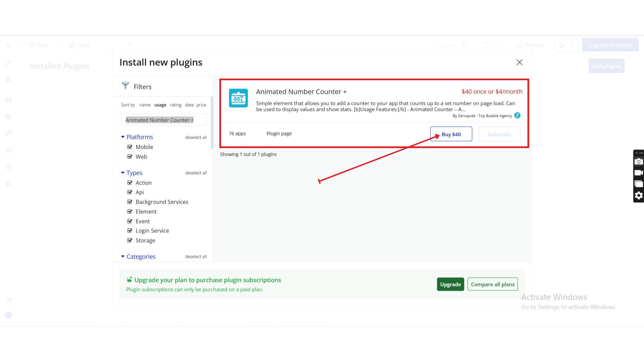Screen dimensions: 644x362
Task: Click the Zeroqode agency badge icon
Action: [517, 116]
